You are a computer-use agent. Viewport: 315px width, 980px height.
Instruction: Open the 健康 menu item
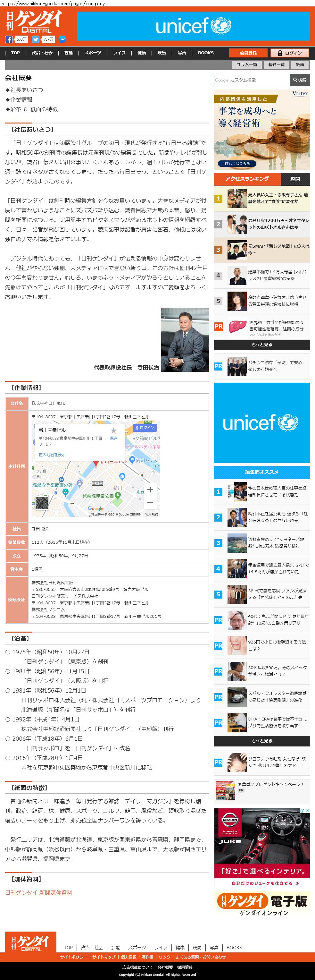tap(142, 53)
